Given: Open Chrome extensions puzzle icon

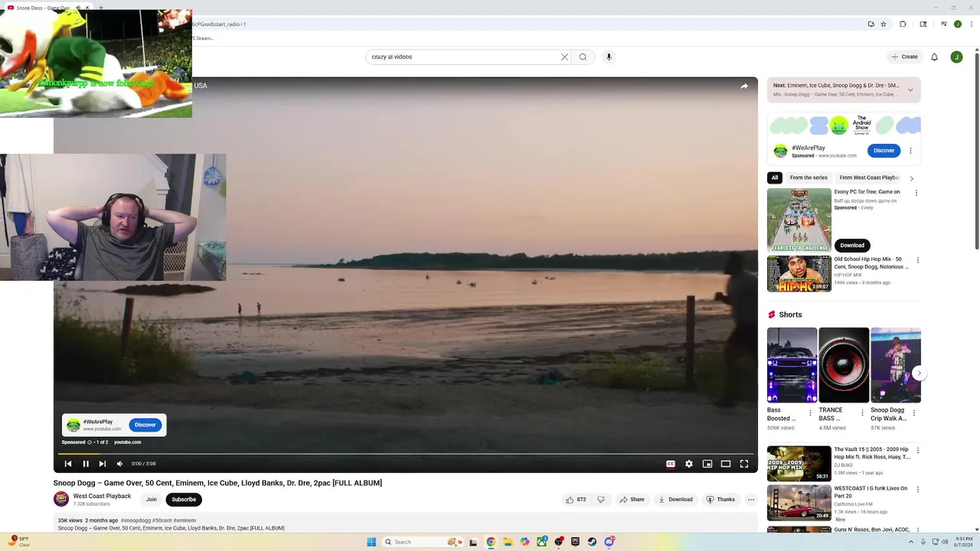Looking at the screenshot, I should (903, 24).
